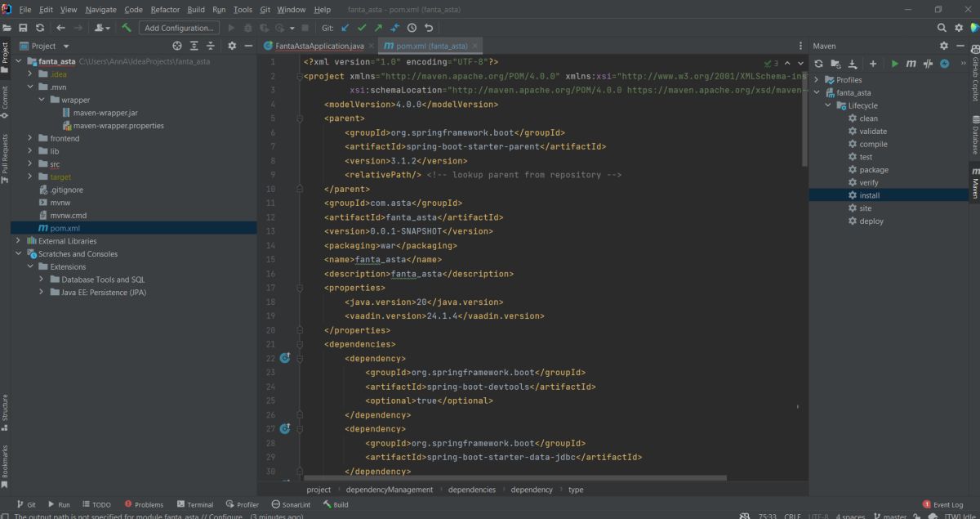
Task: Click Execute Maven Goal 'm' icon
Action: pyautogui.click(x=911, y=64)
